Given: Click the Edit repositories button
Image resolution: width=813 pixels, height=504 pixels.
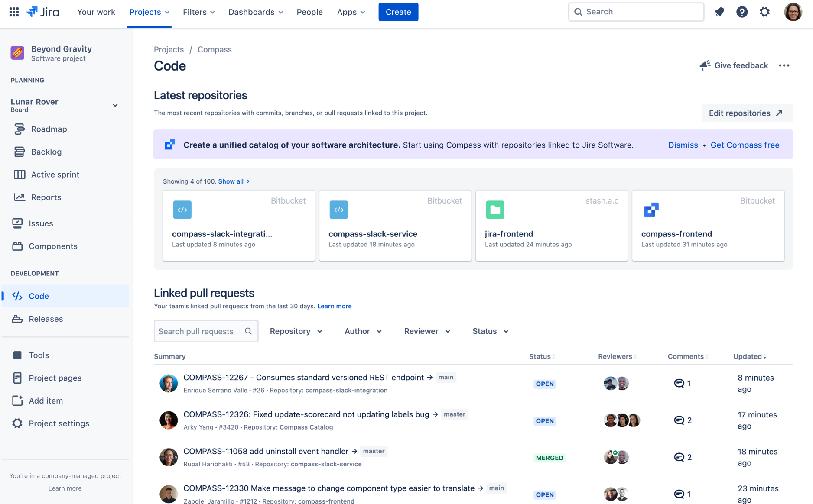Looking at the screenshot, I should coord(747,113).
